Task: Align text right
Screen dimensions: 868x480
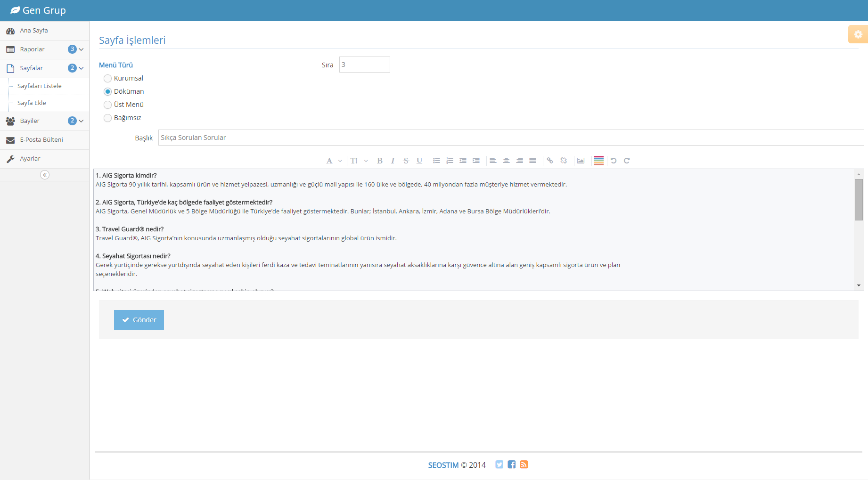Action: pyautogui.click(x=519, y=161)
